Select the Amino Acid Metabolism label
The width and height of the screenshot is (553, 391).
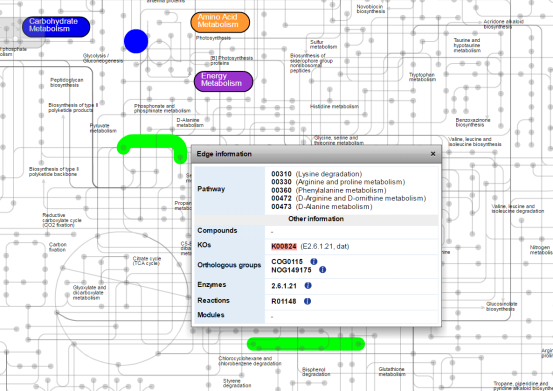click(x=220, y=22)
